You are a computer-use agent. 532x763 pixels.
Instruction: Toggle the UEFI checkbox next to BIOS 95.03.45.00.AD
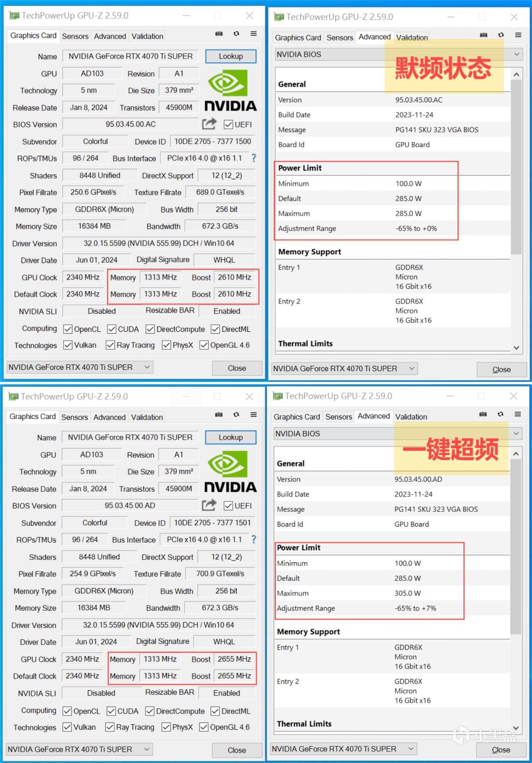click(x=228, y=506)
